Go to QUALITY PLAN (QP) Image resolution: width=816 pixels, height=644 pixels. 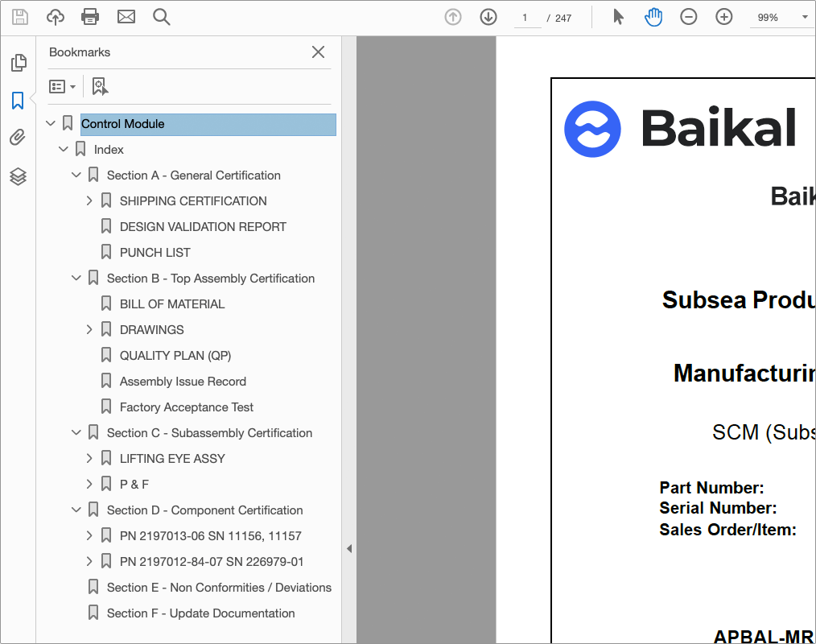point(175,356)
